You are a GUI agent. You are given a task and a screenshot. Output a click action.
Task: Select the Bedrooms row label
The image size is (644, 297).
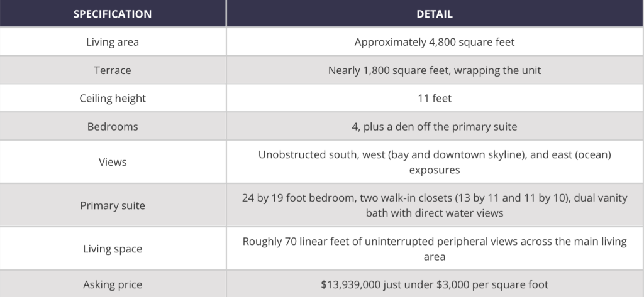point(113,126)
